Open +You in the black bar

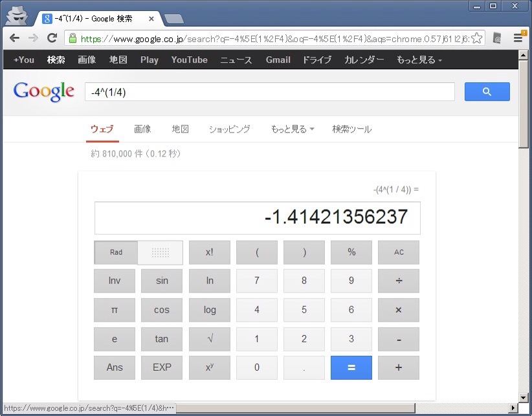24,60
